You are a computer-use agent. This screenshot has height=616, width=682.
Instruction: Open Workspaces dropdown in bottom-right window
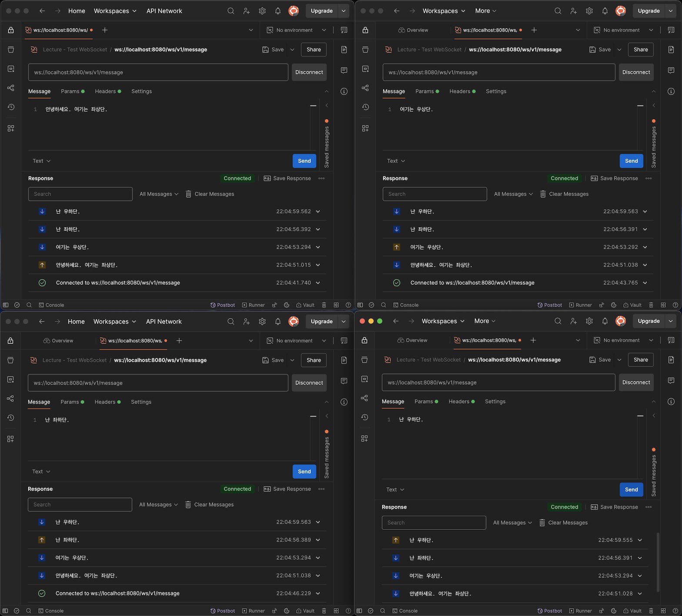tap(443, 321)
